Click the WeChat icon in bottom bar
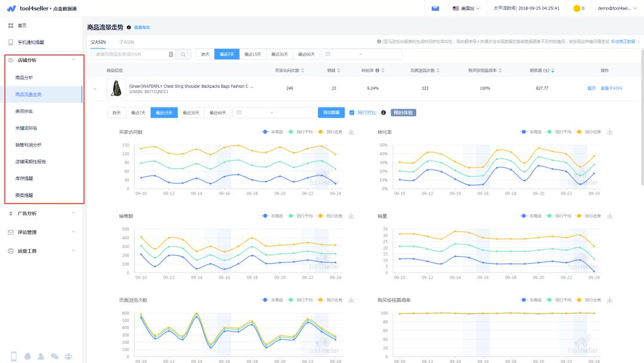644x363 pixels. 55,356
